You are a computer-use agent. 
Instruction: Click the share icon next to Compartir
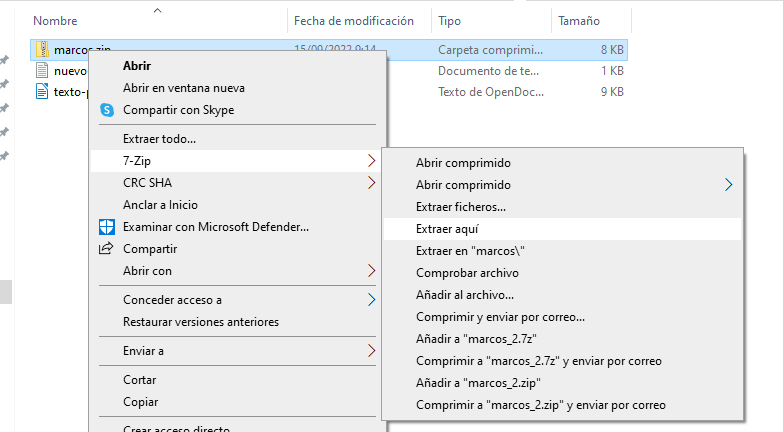pyautogui.click(x=107, y=249)
